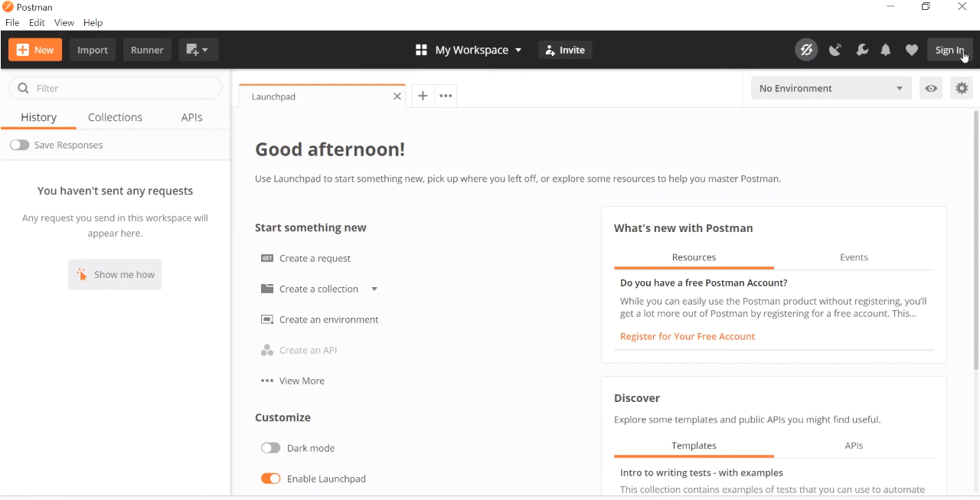Click the hexagon icon beside Create an API
The width and height of the screenshot is (980, 500).
click(x=267, y=350)
